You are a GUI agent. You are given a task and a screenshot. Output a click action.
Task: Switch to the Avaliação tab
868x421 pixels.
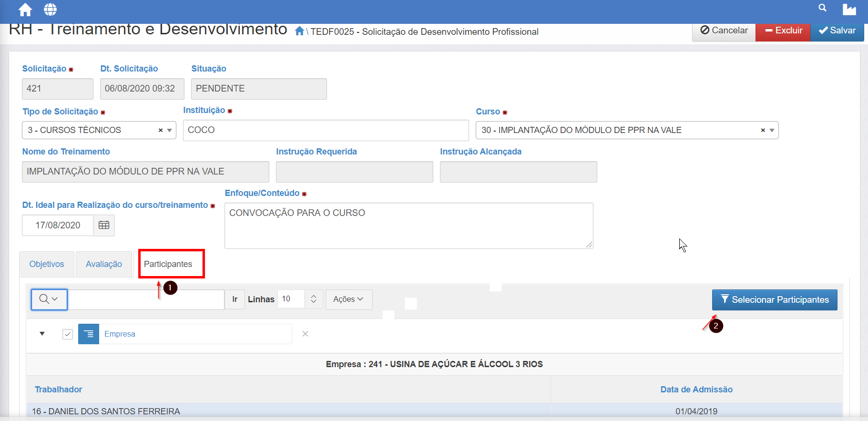point(104,264)
